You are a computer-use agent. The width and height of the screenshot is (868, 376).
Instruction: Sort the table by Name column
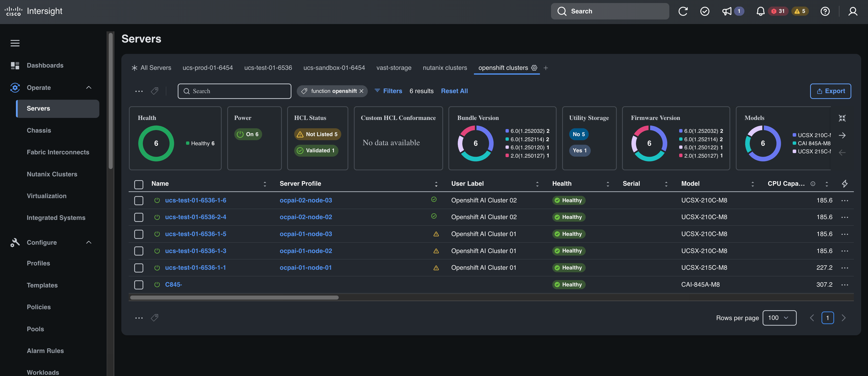(x=264, y=184)
